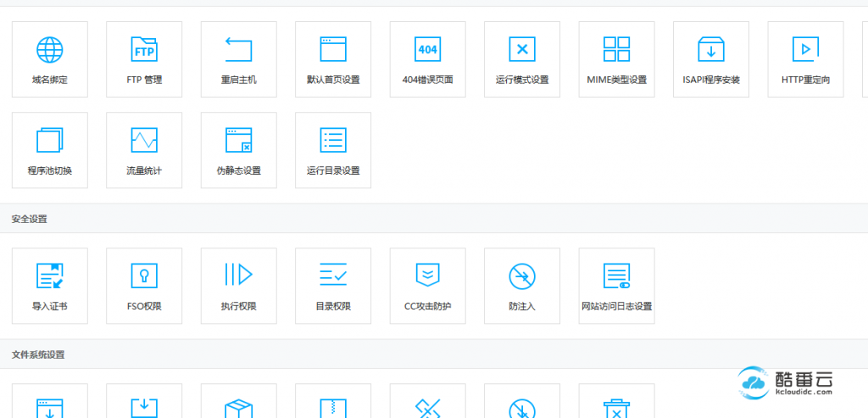868x418 pixels.
Task: Select the ISAPI程序安装 icon
Action: 711,49
